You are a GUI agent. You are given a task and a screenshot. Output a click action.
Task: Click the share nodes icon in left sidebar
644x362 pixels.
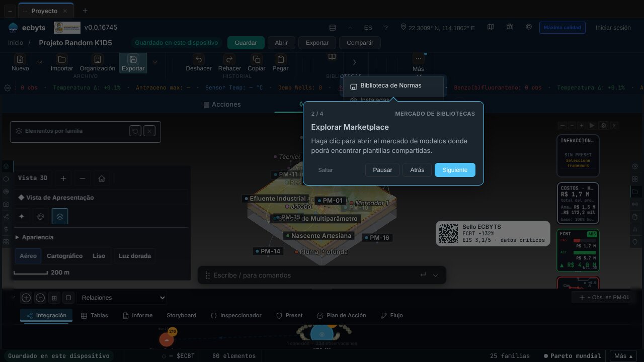pos(6,217)
